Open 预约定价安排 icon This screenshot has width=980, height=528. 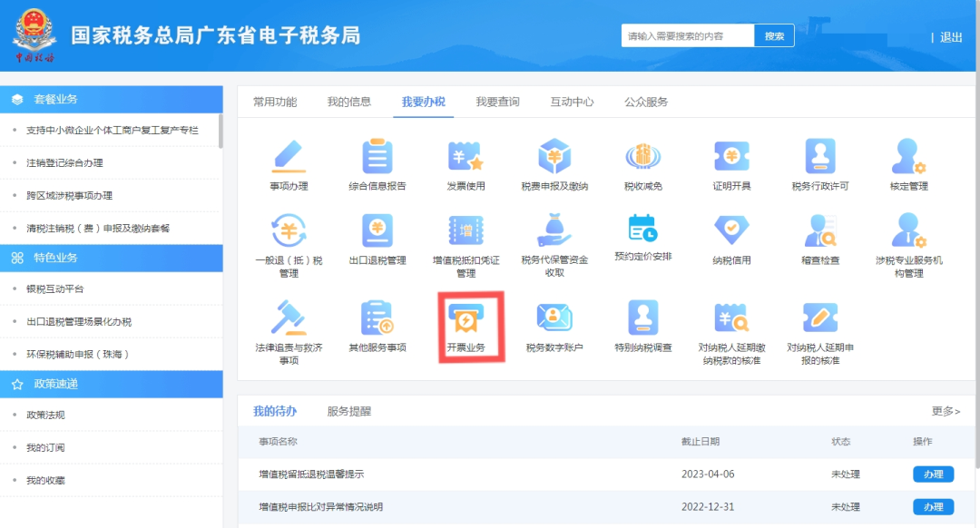coord(643,229)
